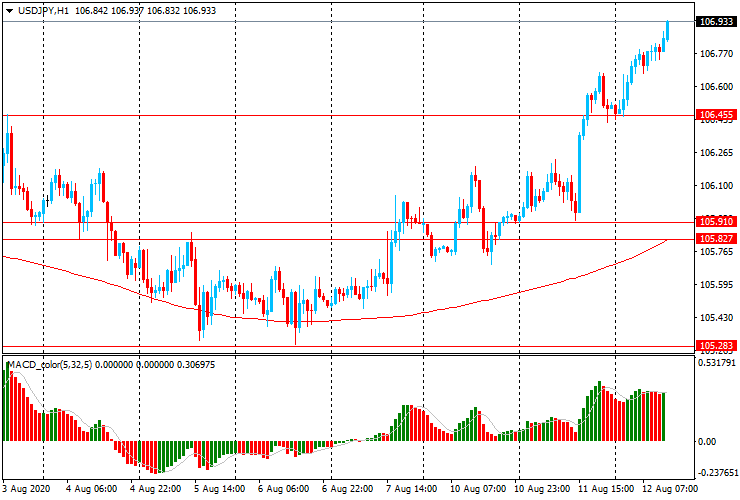Click the 106.100 price axis value

[x=716, y=186]
